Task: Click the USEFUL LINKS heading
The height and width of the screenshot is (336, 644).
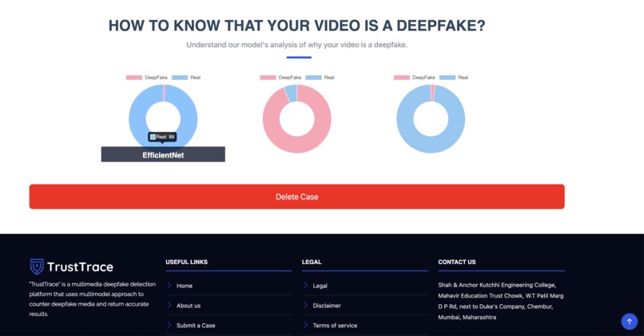Action: point(186,262)
